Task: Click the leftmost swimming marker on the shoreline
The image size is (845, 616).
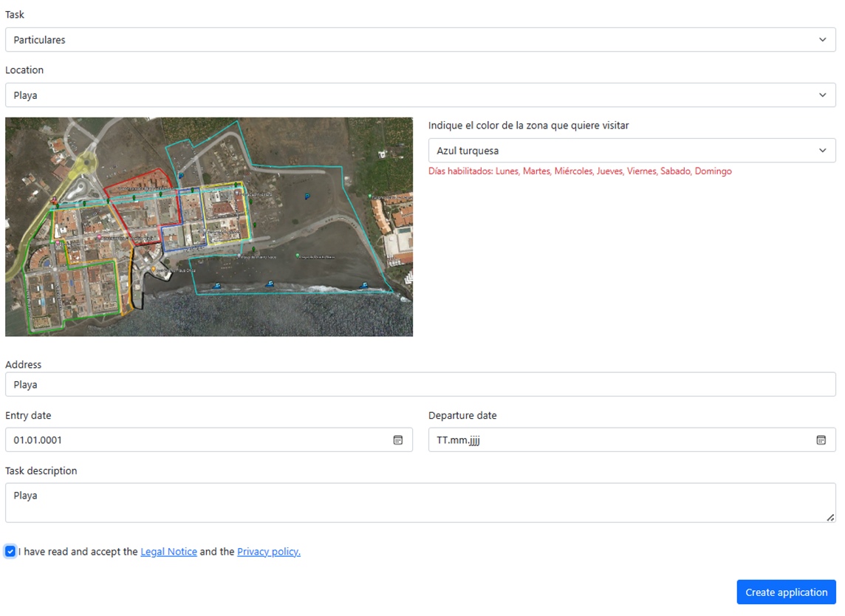Action: pyautogui.click(x=216, y=286)
